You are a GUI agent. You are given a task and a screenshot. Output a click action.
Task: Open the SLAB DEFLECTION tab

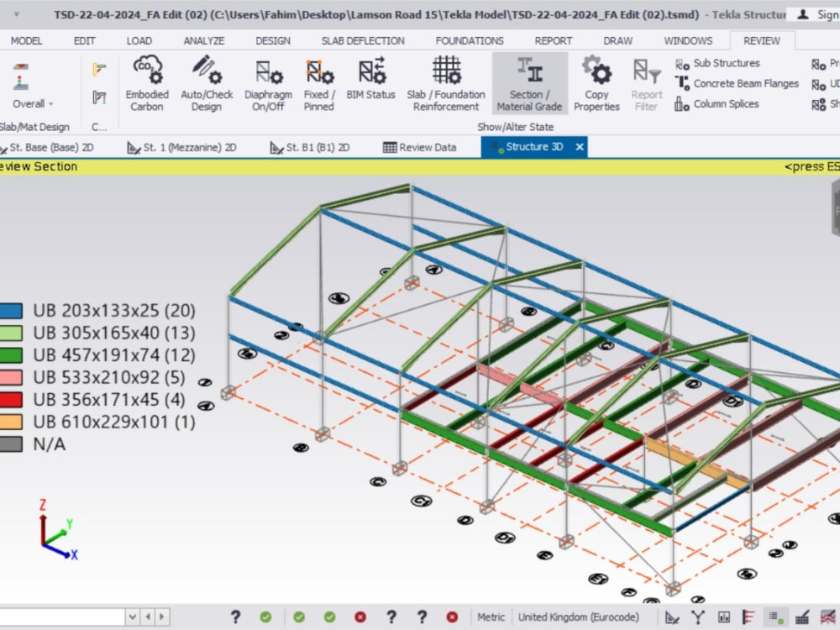pos(363,40)
